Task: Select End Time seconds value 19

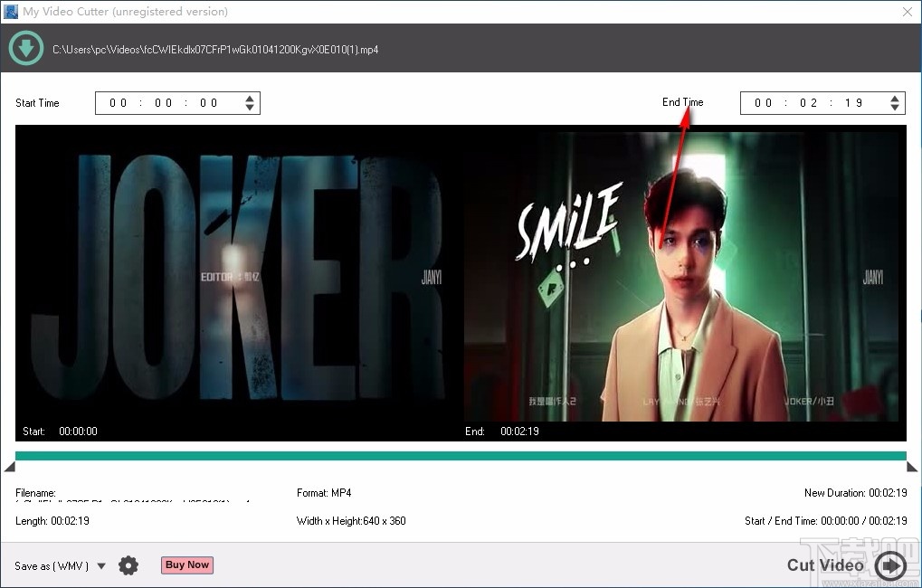Action: point(854,103)
